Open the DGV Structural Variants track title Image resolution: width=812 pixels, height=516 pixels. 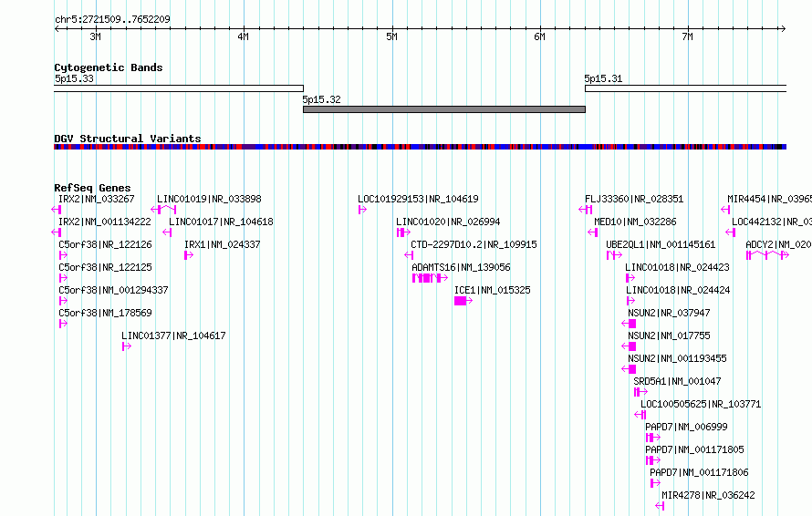(x=128, y=139)
